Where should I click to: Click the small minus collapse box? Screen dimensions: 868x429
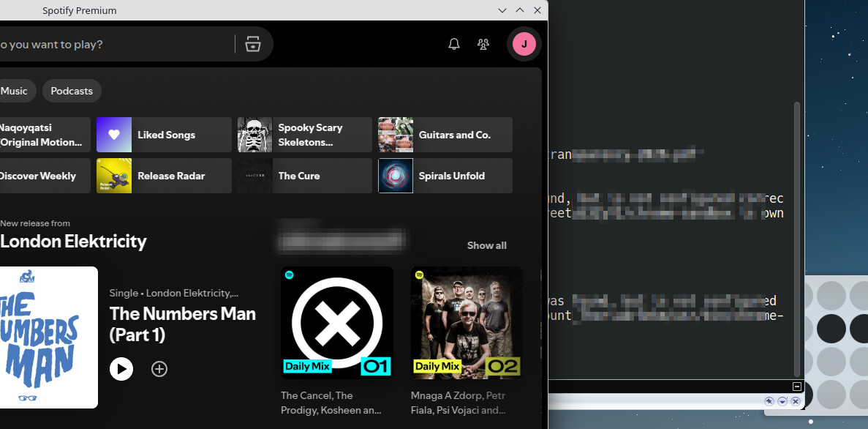797,387
